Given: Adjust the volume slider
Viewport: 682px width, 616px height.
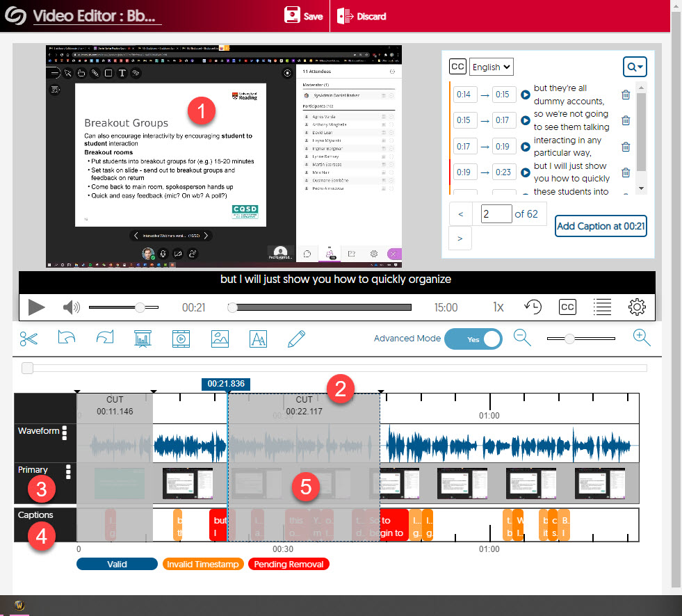Looking at the screenshot, I should 124,307.
